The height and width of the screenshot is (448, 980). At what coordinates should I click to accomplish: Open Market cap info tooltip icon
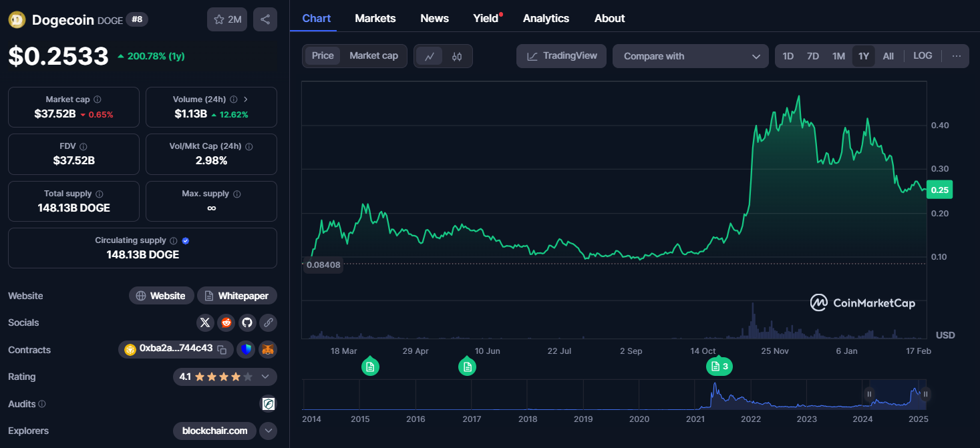coord(98,99)
